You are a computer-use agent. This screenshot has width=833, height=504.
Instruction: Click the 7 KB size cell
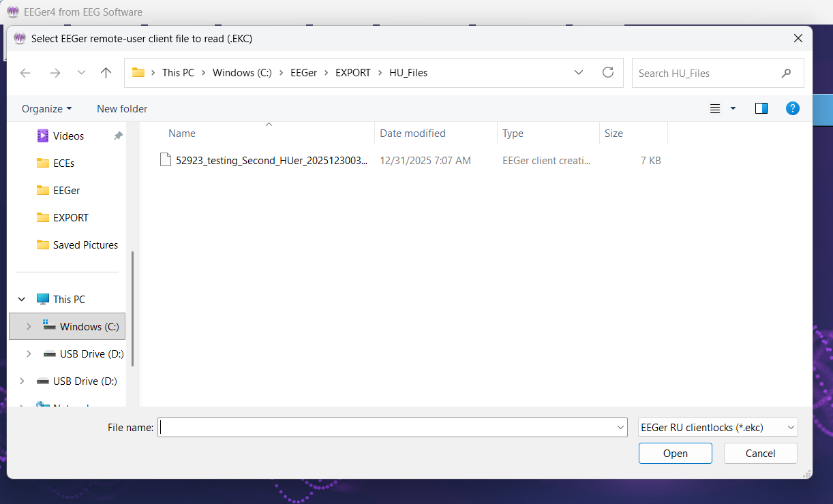point(651,161)
